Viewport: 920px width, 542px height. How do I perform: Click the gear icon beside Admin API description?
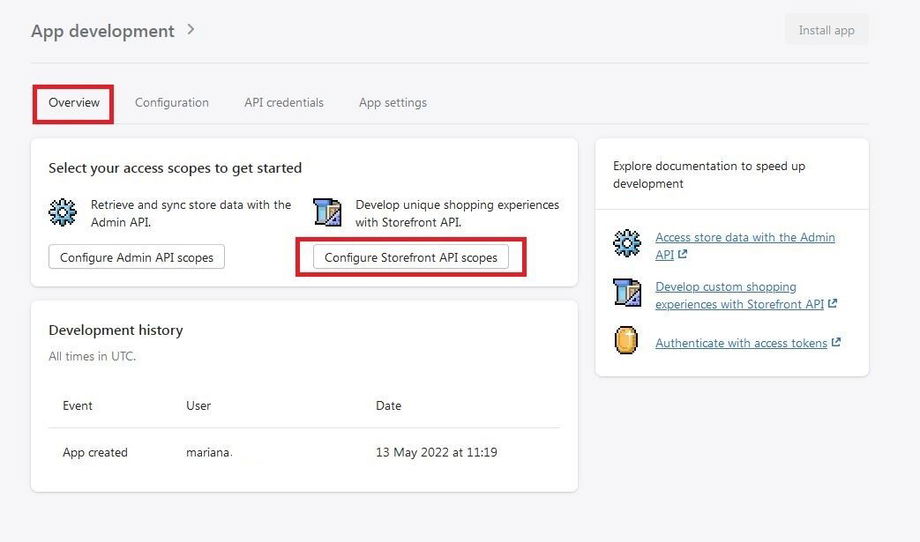(x=62, y=212)
